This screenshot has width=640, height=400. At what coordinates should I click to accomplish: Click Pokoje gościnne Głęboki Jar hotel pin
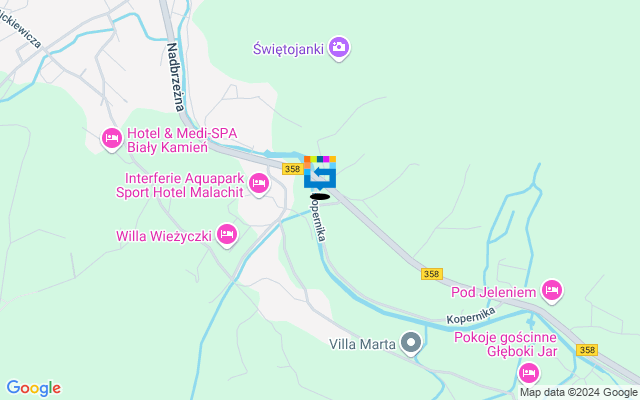coord(529,373)
